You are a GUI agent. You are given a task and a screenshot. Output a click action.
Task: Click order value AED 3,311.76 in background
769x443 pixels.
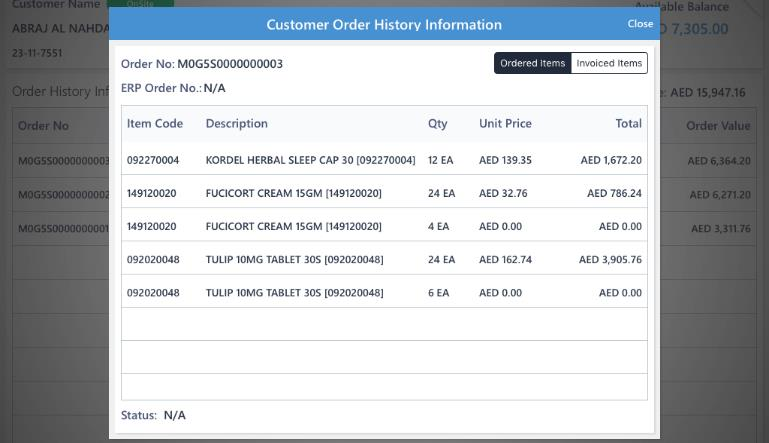[x=721, y=229]
